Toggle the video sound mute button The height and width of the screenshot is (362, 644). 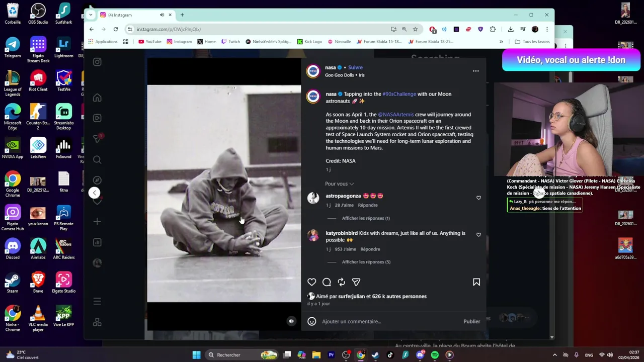click(x=291, y=321)
